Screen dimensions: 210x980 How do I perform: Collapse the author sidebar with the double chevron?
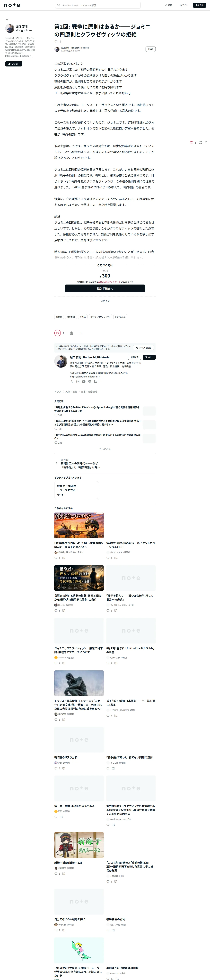coord(7,20)
